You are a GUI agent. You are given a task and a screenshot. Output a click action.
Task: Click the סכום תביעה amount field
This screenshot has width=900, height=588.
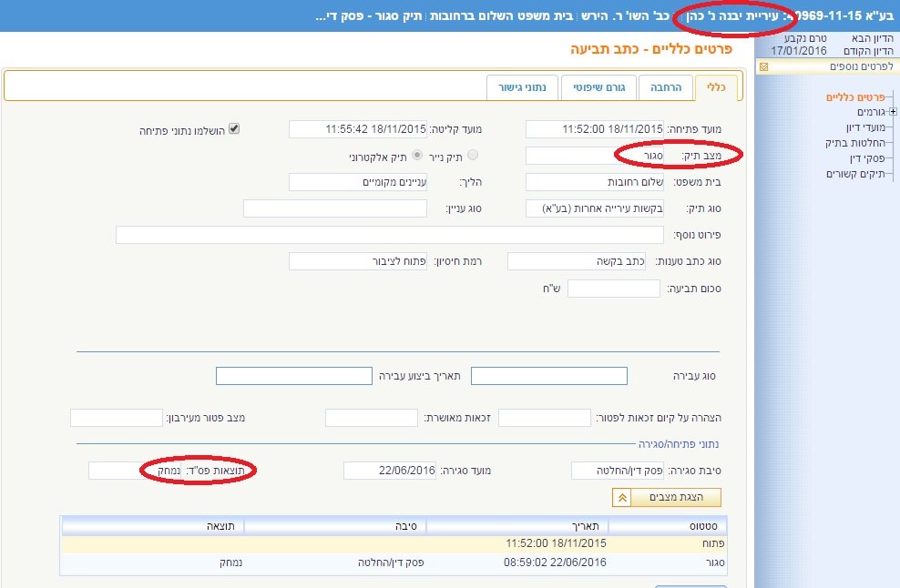coord(614,289)
